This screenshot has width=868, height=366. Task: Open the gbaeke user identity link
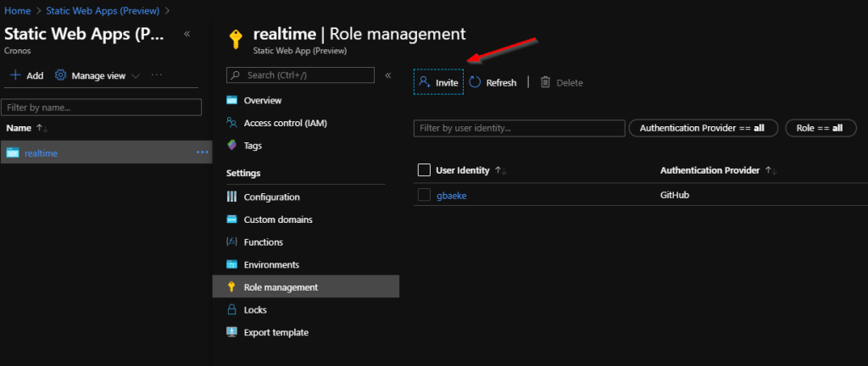coord(451,196)
